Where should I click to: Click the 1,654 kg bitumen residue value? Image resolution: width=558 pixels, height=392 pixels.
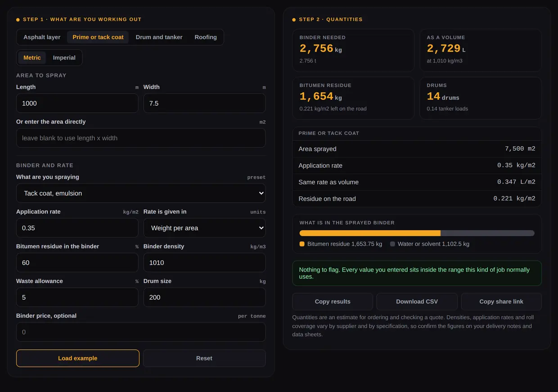[x=321, y=96]
